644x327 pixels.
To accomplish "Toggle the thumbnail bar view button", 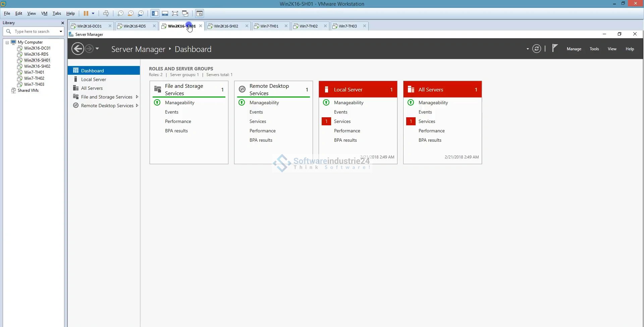I will coord(165,13).
